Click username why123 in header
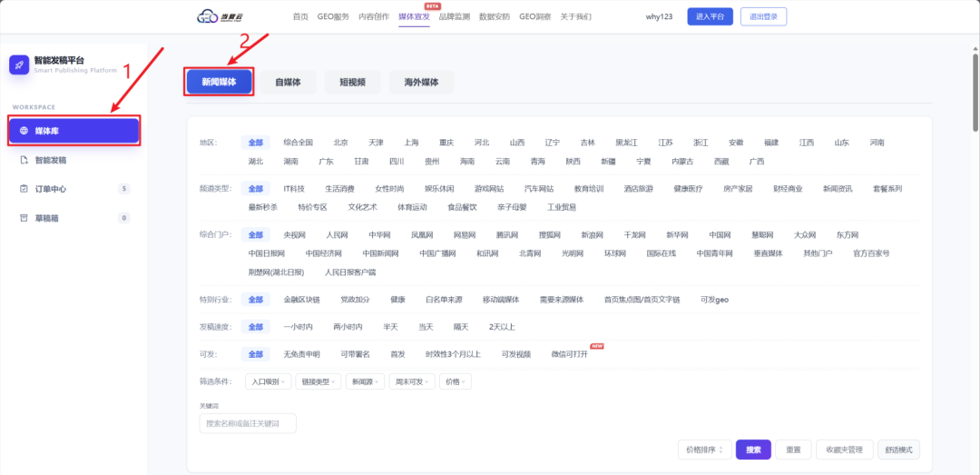980x475 pixels. pyautogui.click(x=660, y=17)
